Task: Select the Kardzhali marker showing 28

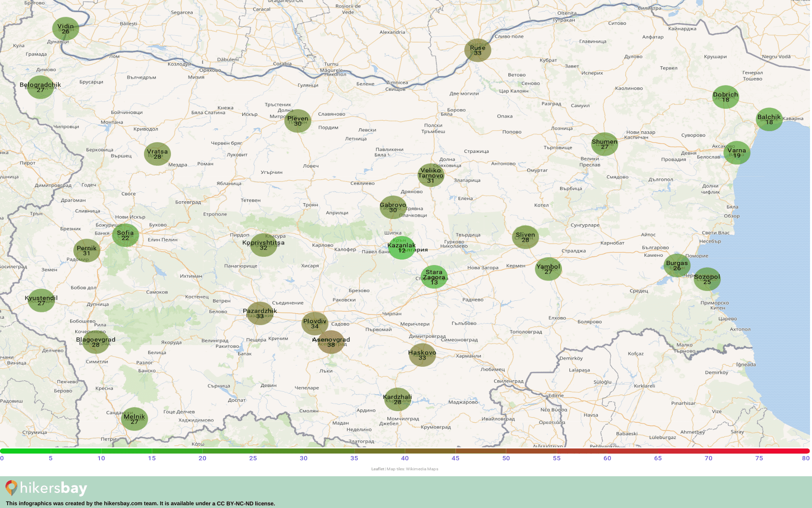Action: [398, 398]
